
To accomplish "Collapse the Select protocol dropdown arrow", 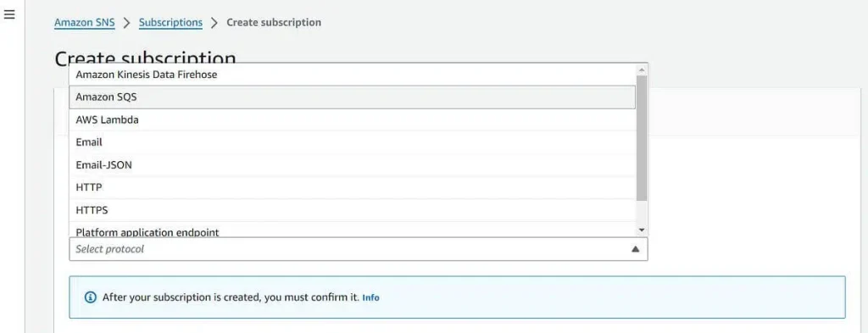I will 636,249.
